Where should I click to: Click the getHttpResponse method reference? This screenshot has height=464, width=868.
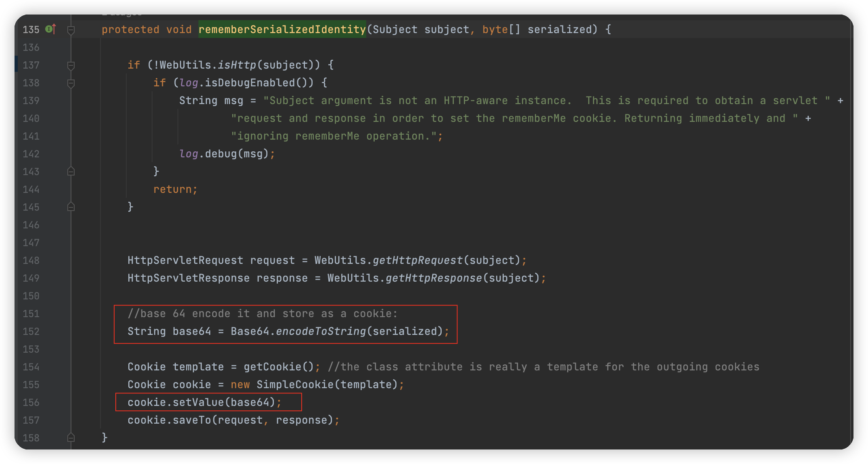click(x=434, y=278)
